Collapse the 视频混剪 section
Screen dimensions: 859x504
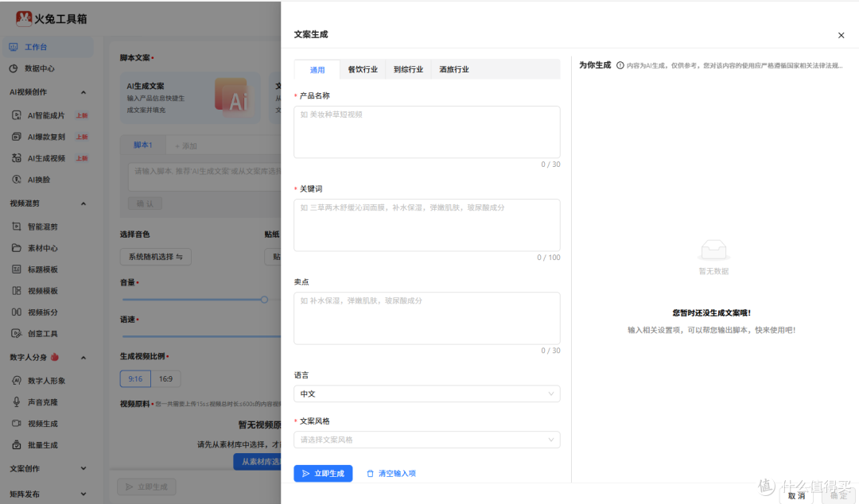(84, 204)
